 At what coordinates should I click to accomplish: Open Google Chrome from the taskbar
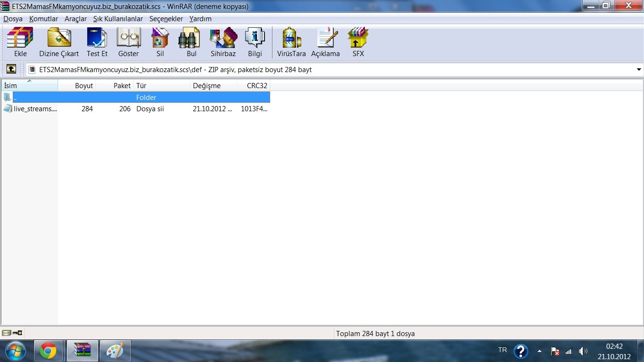[48, 351]
